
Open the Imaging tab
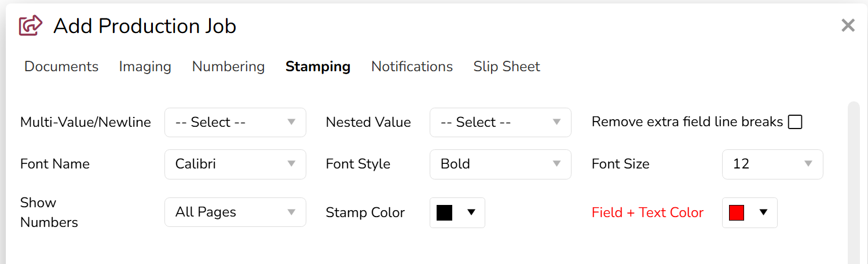pyautogui.click(x=145, y=67)
